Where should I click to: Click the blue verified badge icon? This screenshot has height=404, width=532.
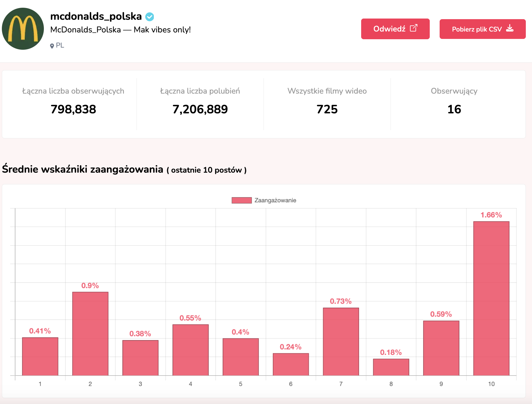tap(150, 17)
